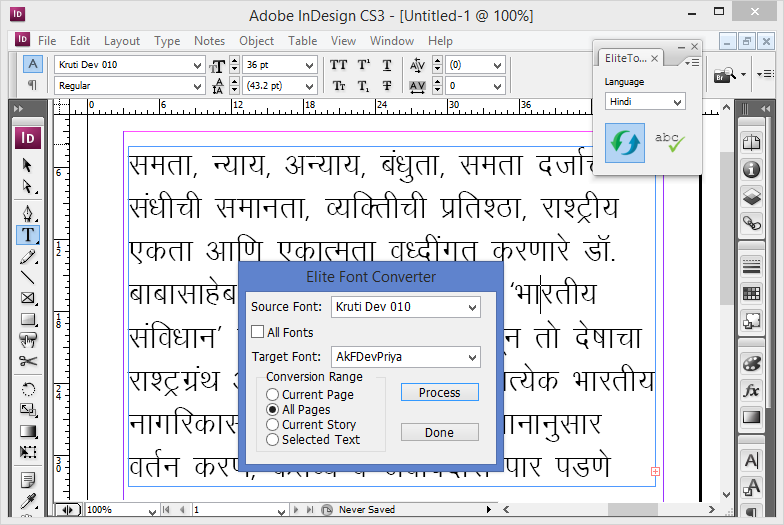Select the Pen tool
The height and width of the screenshot is (525, 784).
click(27, 214)
